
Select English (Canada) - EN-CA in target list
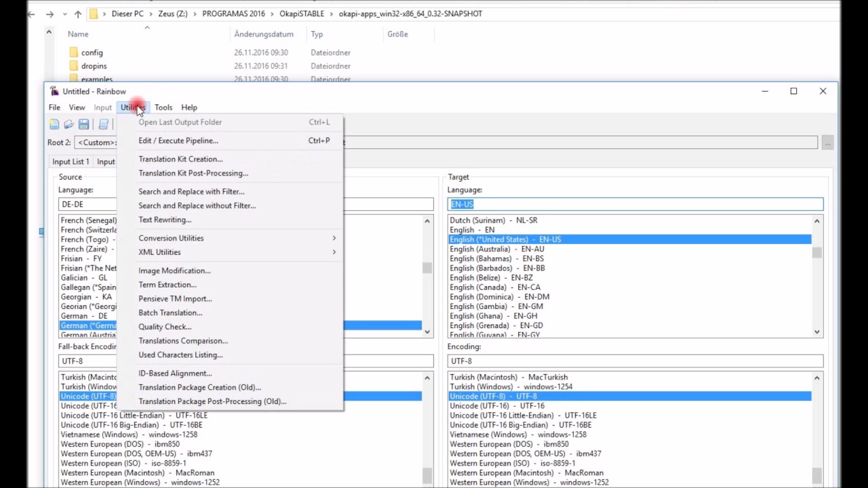coord(495,287)
